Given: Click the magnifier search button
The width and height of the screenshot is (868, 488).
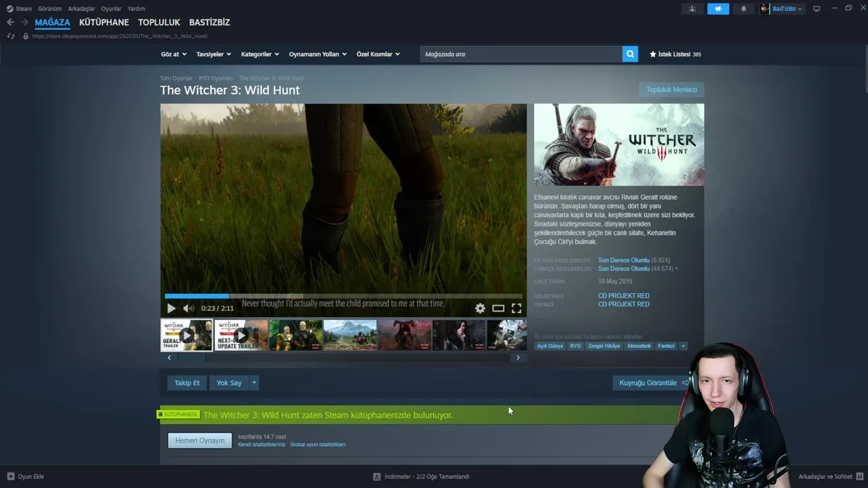Looking at the screenshot, I should 630,54.
